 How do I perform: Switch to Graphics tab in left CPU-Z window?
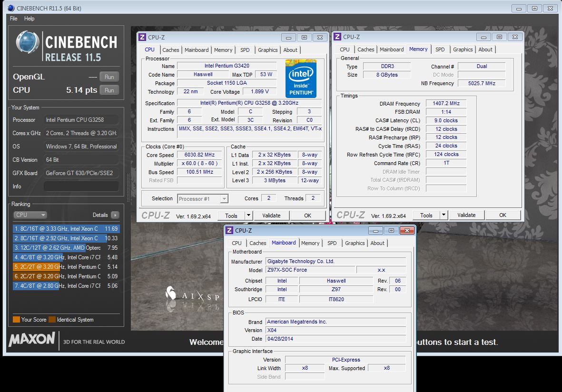click(x=268, y=50)
